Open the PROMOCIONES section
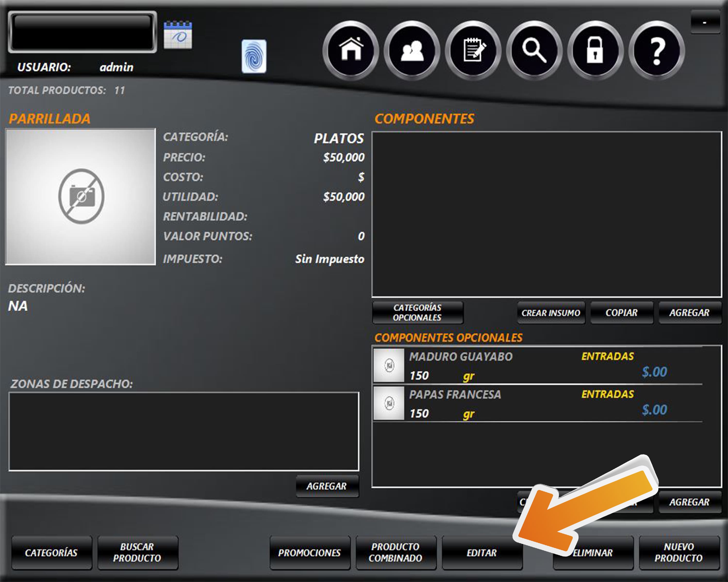 pos(309,553)
